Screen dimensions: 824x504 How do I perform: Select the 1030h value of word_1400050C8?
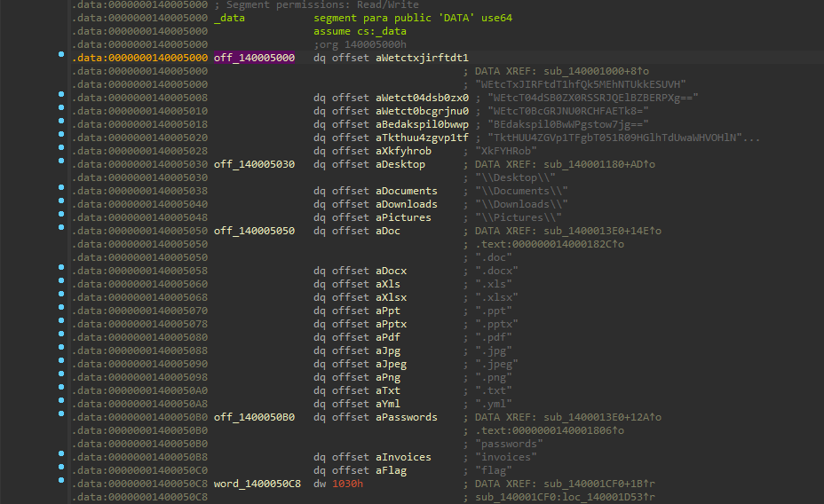tap(348, 484)
